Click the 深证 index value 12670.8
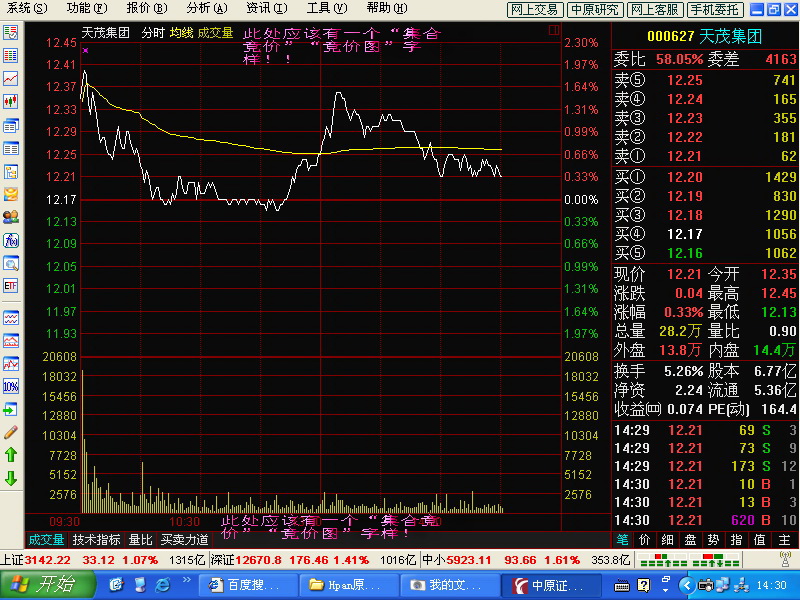 258,560
